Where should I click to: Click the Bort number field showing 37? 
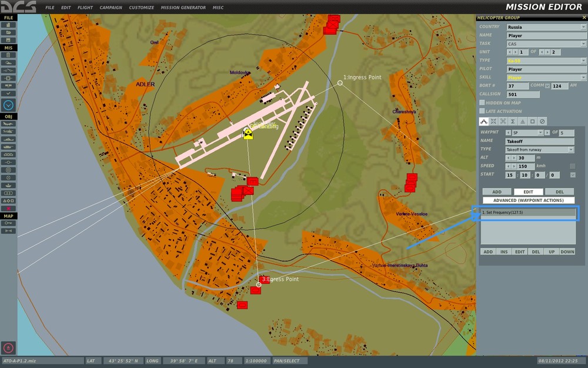517,86
